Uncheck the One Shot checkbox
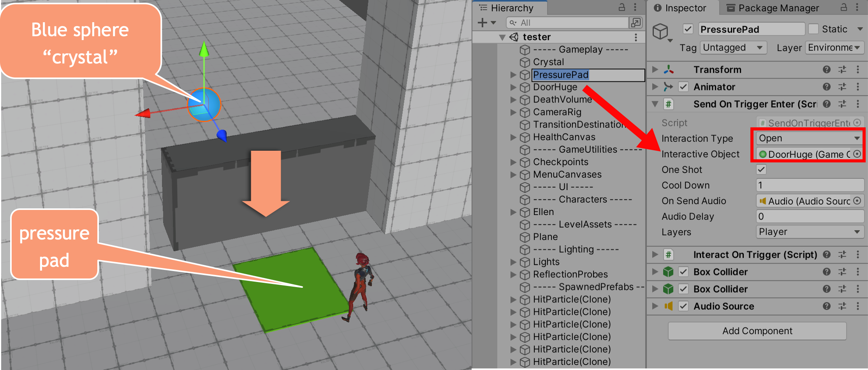Viewport: 868px width, 370px height. [761, 169]
